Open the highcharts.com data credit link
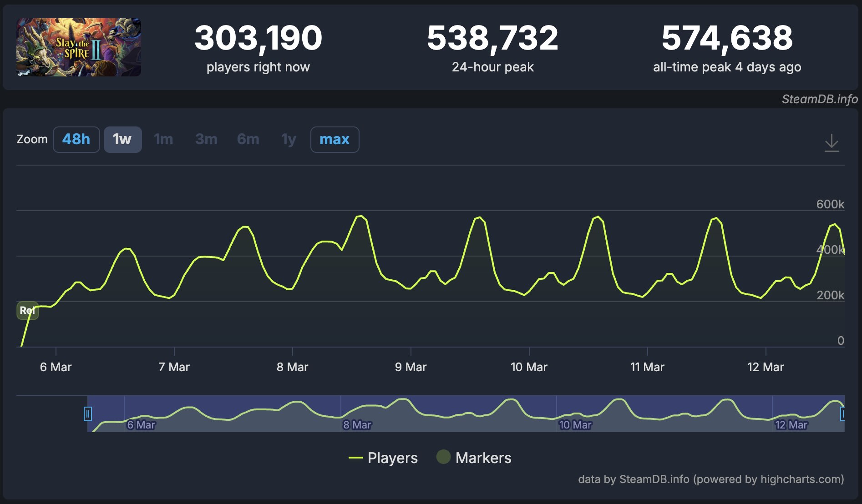Screen dimensions: 862x504 (x=710, y=479)
